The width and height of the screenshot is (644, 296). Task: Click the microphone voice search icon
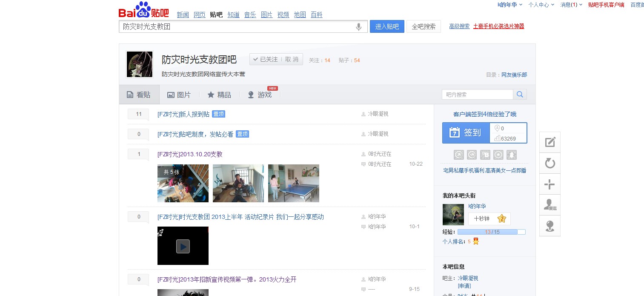359,27
